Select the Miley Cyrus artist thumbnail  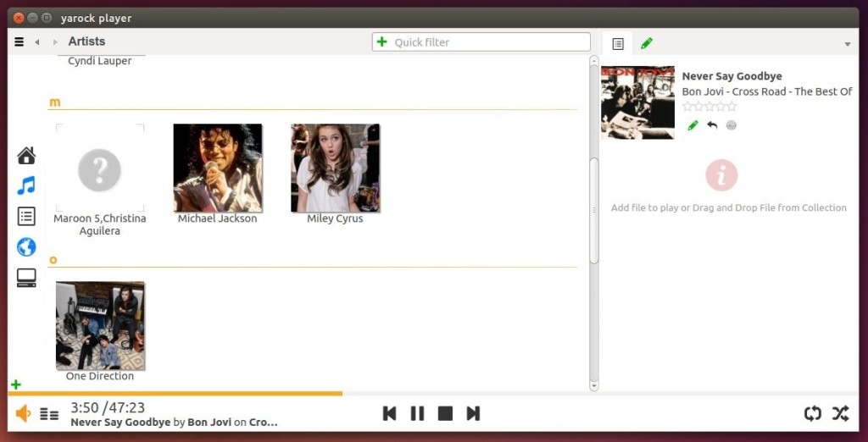(x=335, y=168)
